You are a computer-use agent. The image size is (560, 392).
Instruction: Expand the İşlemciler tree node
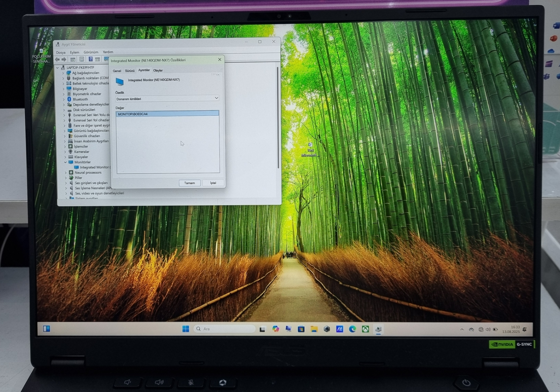65,146
